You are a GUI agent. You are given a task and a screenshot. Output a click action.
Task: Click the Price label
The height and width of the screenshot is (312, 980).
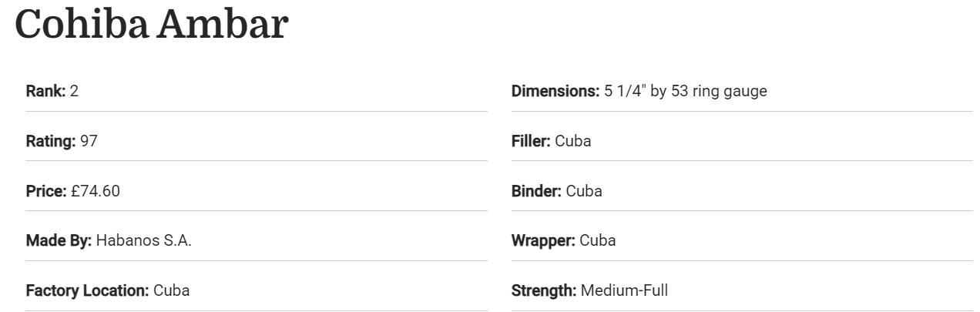pos(46,191)
